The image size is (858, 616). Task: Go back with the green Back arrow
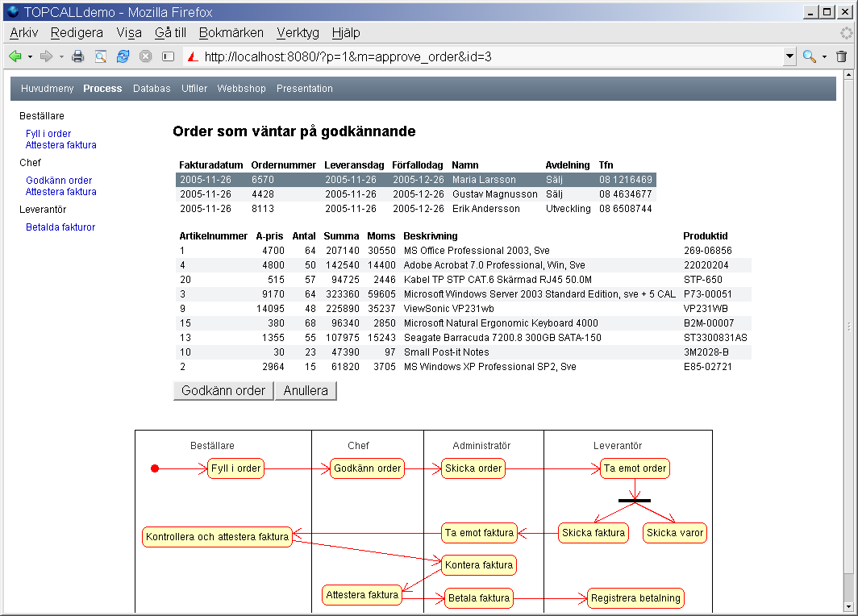tap(15, 56)
